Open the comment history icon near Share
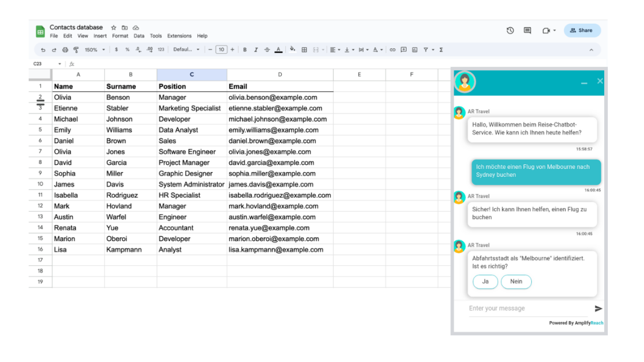Image resolution: width=644 pixels, height=362 pixels. (528, 30)
